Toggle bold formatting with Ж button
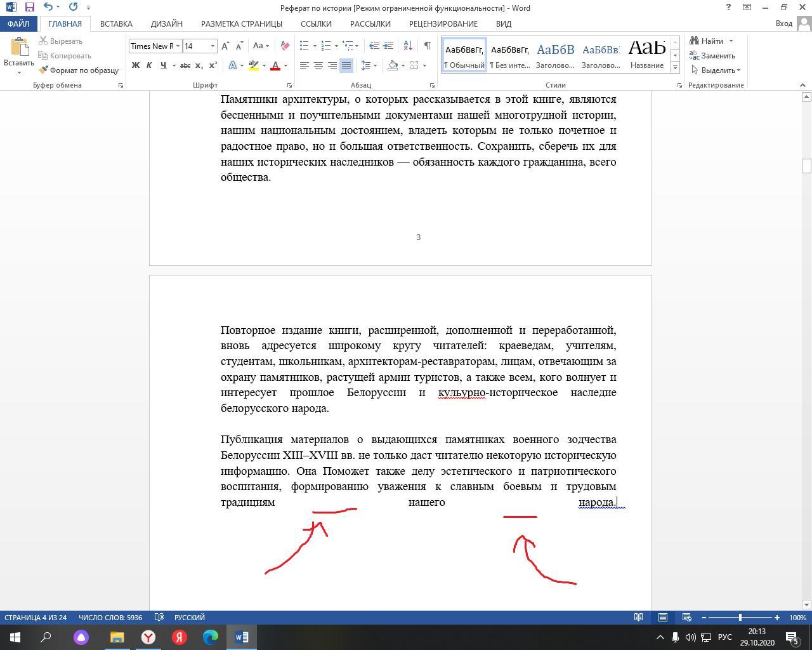 coord(135,65)
